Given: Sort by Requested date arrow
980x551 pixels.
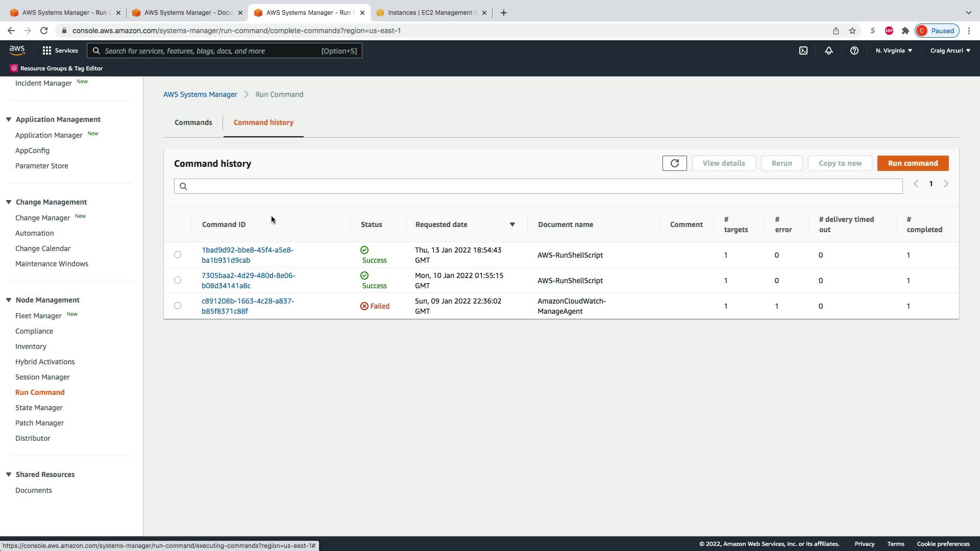Looking at the screenshot, I should [512, 224].
